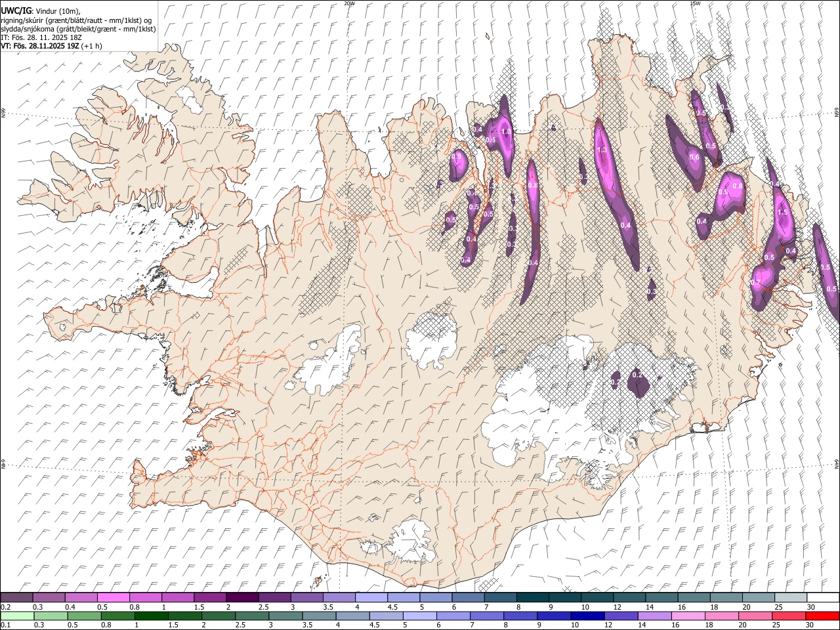Screen dimensions: 840x630
Task: Select the dark teal snow swatch between 8 and 9
Action: coord(532,597)
